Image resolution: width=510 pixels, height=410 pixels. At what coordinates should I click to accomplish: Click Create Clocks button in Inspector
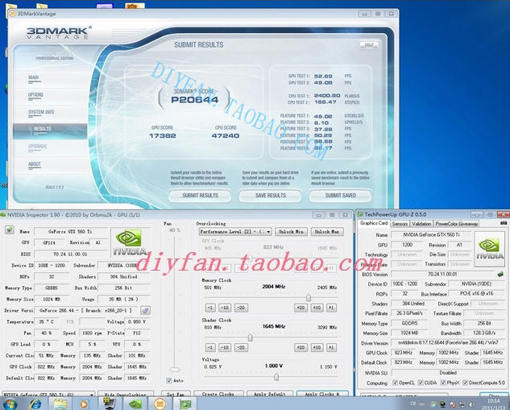pyautogui.click(x=218, y=394)
